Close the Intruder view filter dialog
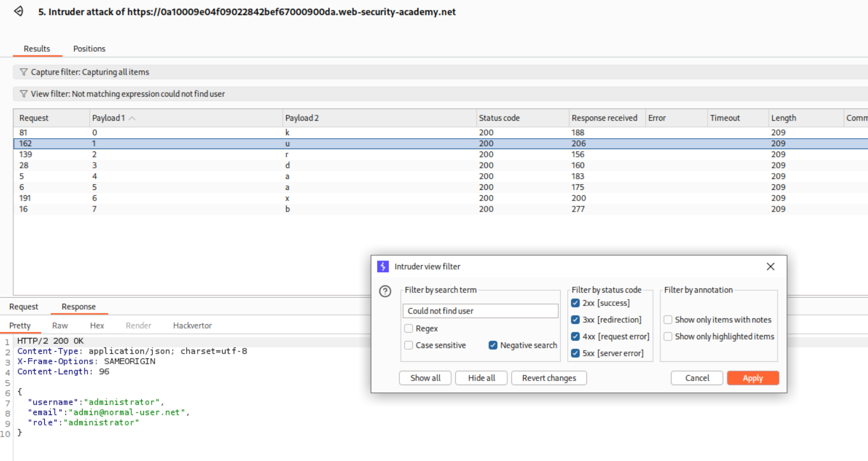 click(x=770, y=266)
